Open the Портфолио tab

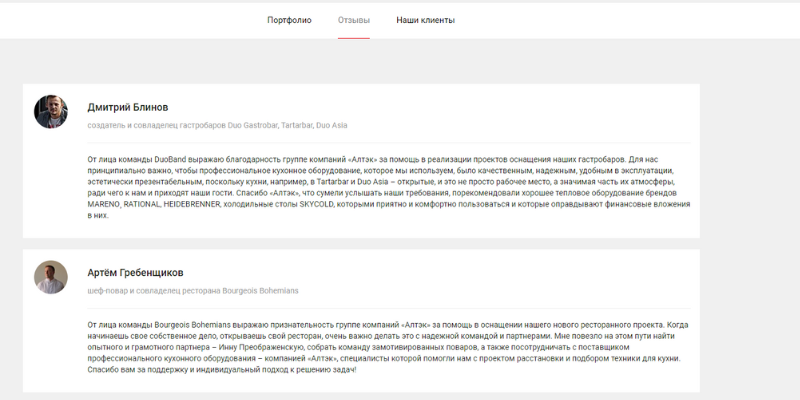pos(289,20)
